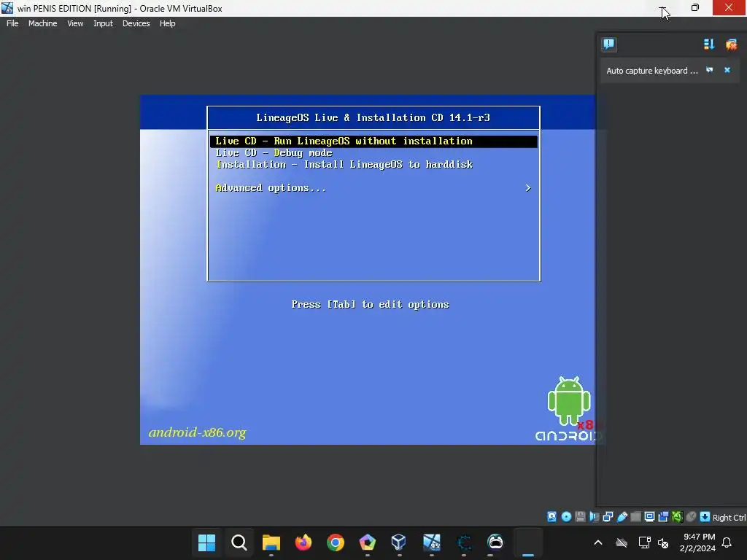Click the display status indicator

pyautogui.click(x=649, y=517)
